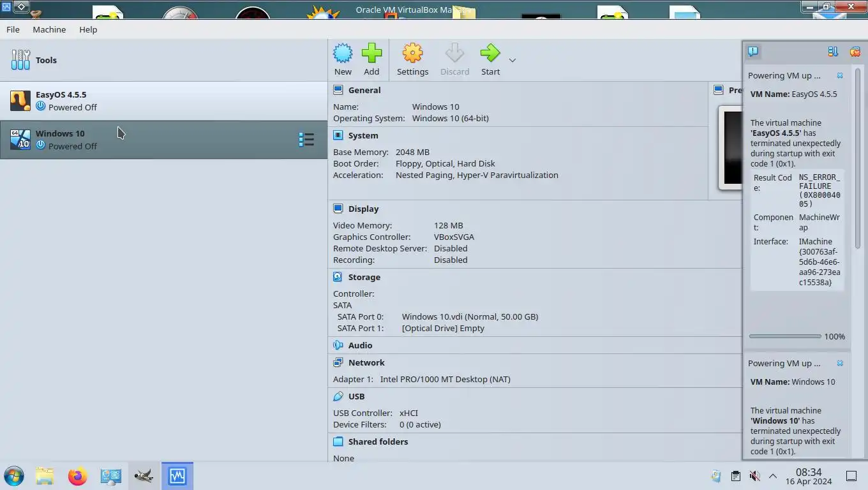Click the Tools wrench icon
This screenshot has height=490, width=868.
pyautogui.click(x=20, y=60)
